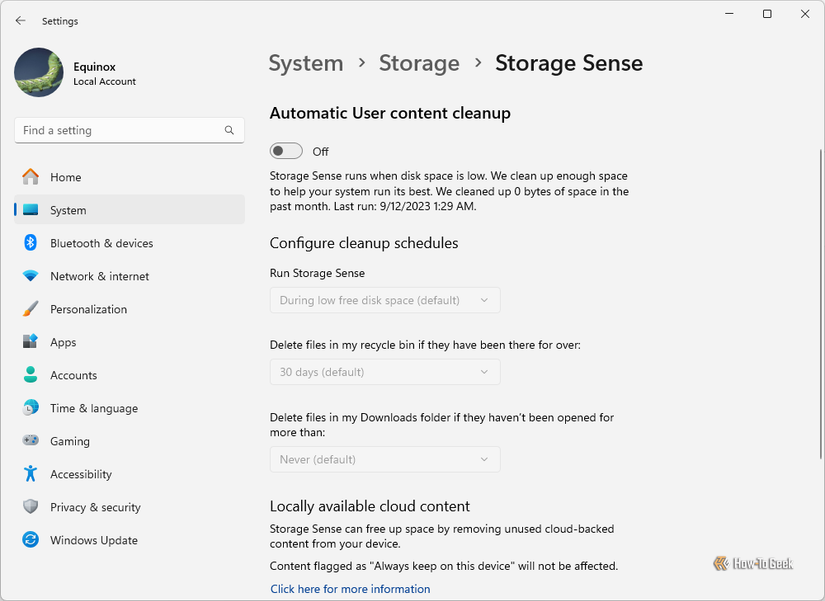This screenshot has width=825, height=601.
Task: Open the Accessibility settings icon
Action: pos(31,474)
